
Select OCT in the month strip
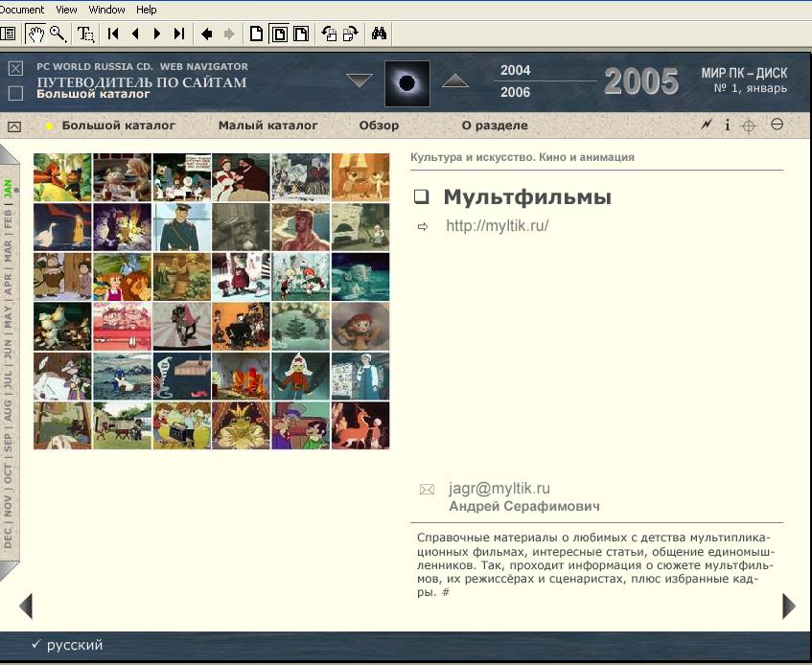[x=8, y=473]
